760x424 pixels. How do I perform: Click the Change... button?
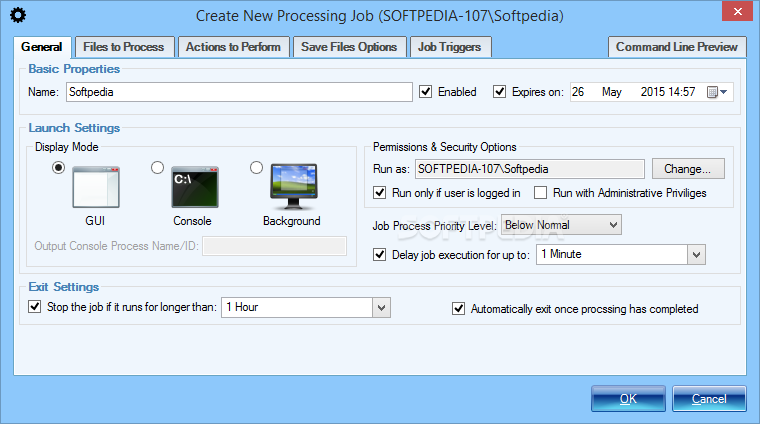(688, 169)
